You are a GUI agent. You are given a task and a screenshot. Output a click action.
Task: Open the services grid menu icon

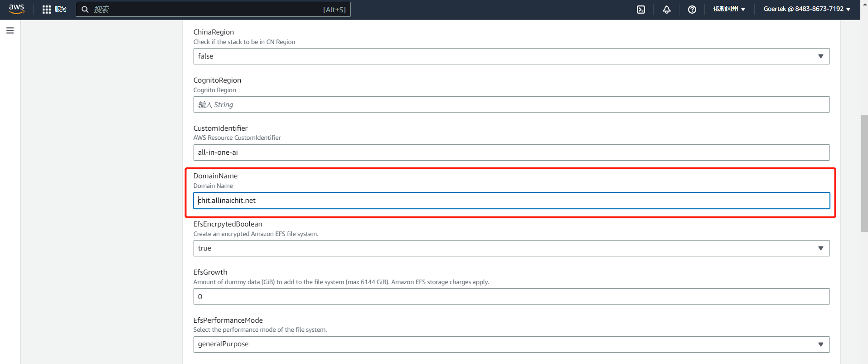coord(46,10)
